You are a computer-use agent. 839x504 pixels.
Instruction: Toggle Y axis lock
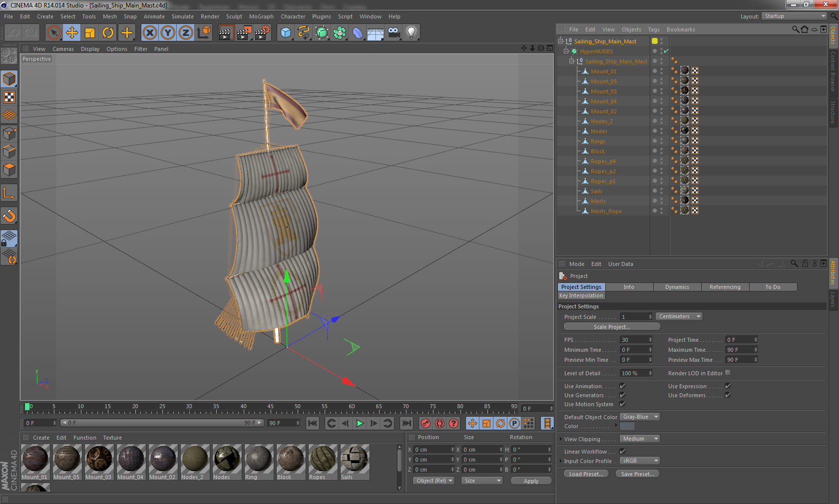click(x=168, y=33)
